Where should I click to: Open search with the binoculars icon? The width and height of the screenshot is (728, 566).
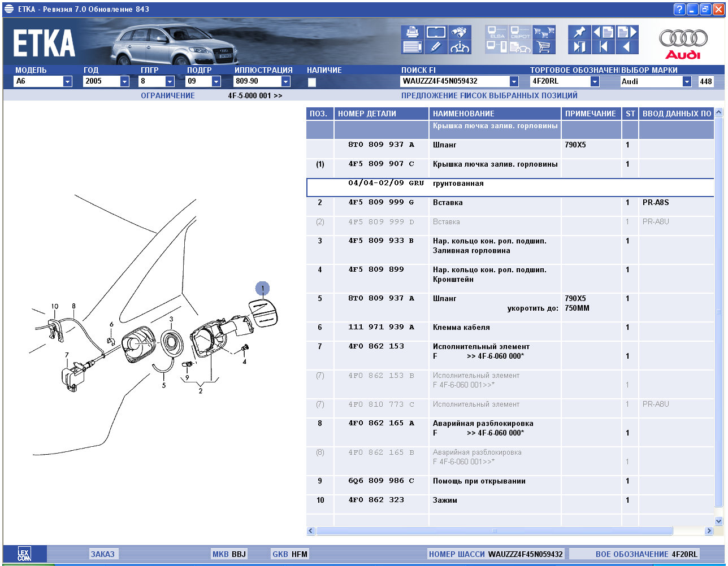pyautogui.click(x=460, y=32)
